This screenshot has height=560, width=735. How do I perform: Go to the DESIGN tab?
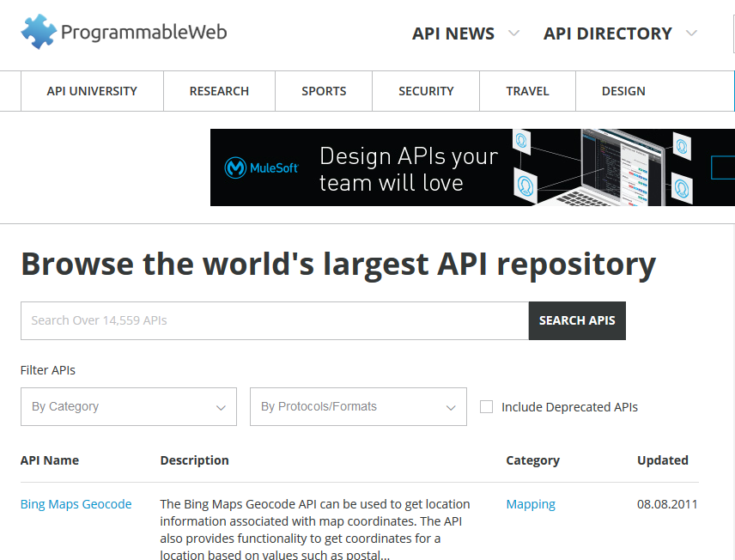pos(623,91)
